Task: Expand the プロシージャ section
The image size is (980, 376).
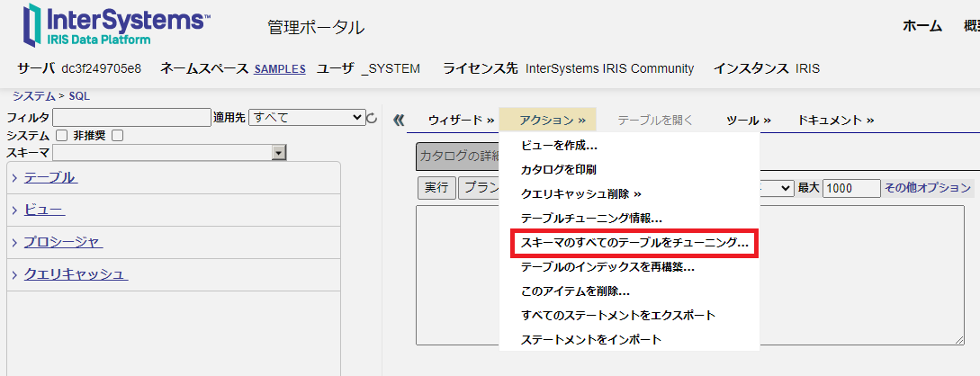Action: pos(63,242)
